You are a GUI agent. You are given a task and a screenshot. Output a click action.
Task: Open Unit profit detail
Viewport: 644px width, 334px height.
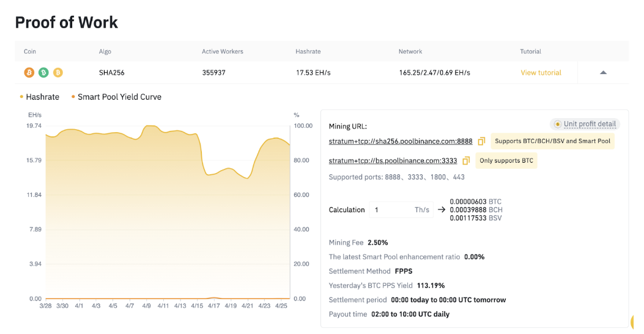(x=590, y=124)
